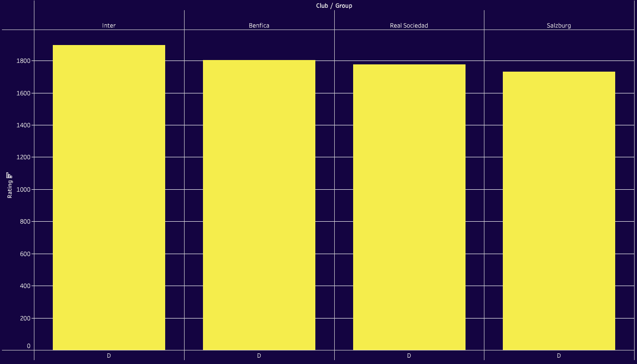Viewport: 637px width, 364px height.
Task: Select the Inter yellow bar
Action: tap(109, 197)
